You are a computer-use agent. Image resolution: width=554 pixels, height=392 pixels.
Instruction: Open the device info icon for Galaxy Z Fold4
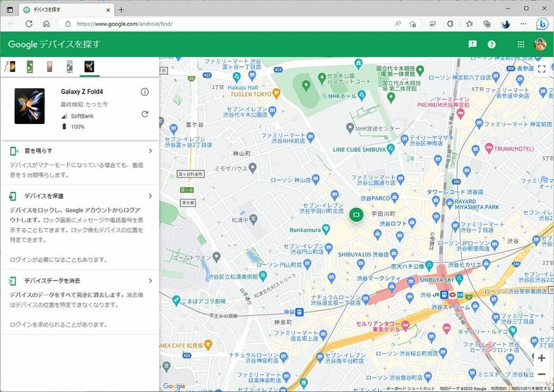click(145, 92)
